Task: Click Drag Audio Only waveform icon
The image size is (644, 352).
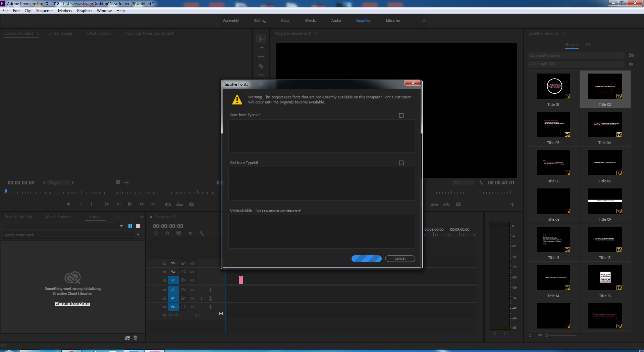Action: click(x=126, y=182)
